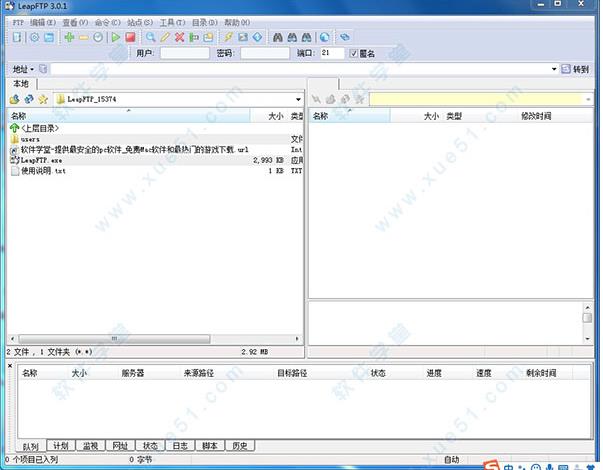Image resolution: width=603 pixels, height=470 pixels.
Task: Click the blue tag icon at toolbar end
Action: pyautogui.click(x=345, y=37)
